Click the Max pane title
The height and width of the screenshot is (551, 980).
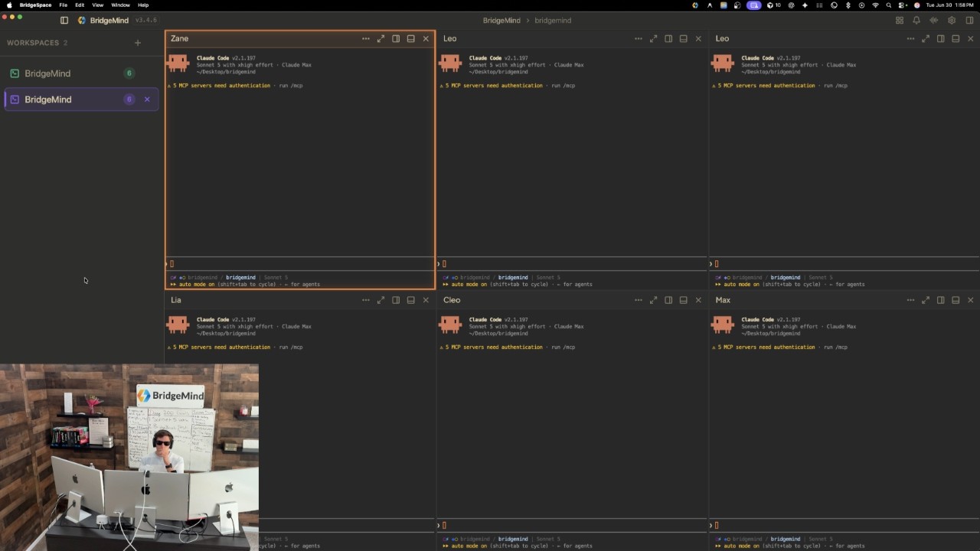coord(723,300)
